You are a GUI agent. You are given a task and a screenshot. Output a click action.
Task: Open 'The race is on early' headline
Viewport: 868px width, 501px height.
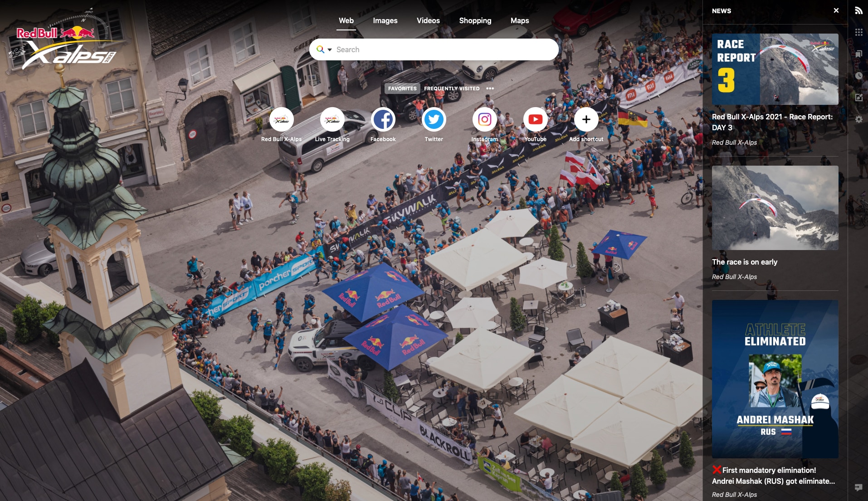[x=745, y=262]
